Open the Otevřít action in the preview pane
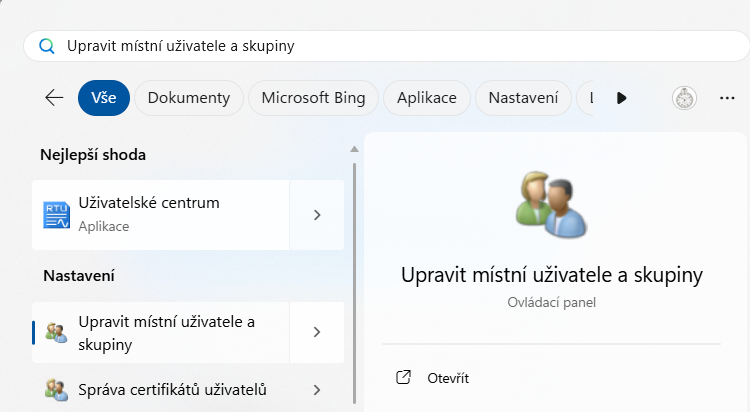The image size is (750, 412). 448,378
